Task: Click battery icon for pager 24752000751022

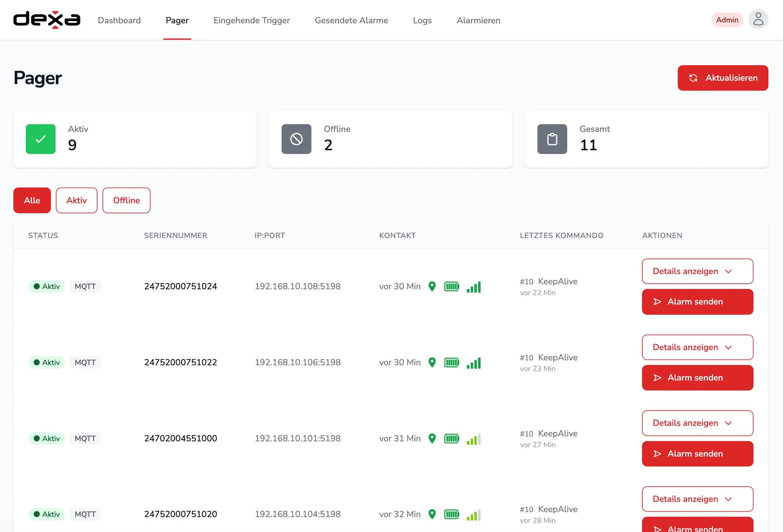Action: point(451,362)
